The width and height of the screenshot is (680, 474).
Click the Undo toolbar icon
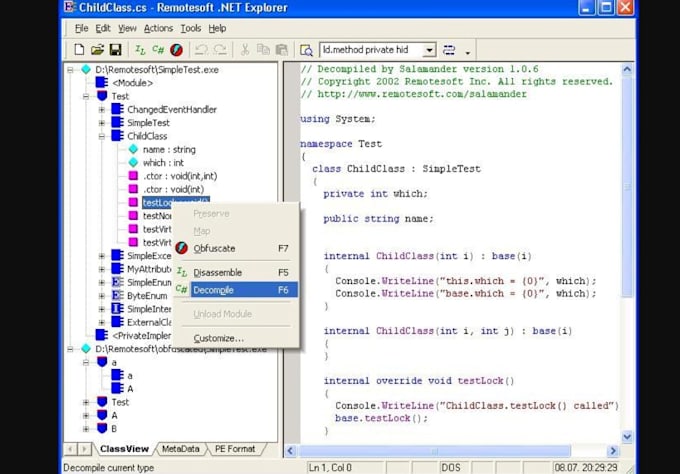pos(201,50)
